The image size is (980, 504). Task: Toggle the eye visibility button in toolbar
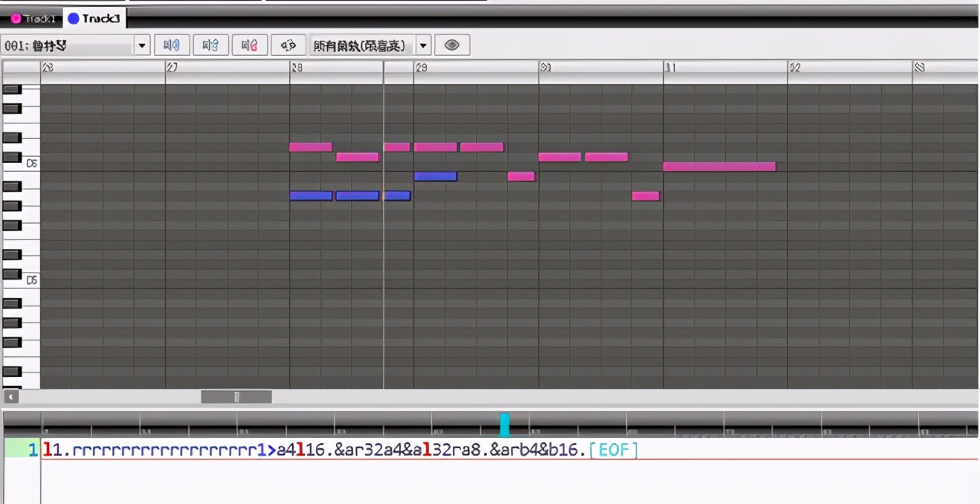[451, 45]
